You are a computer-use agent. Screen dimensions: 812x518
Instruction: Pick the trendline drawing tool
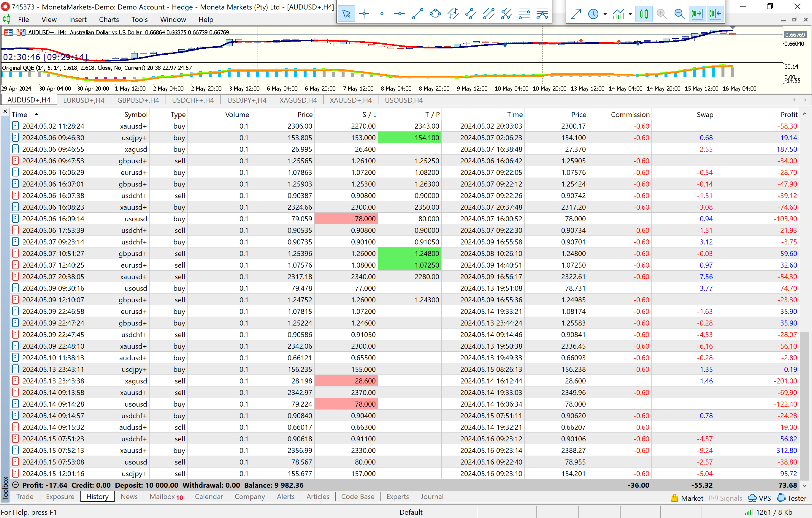click(418, 14)
